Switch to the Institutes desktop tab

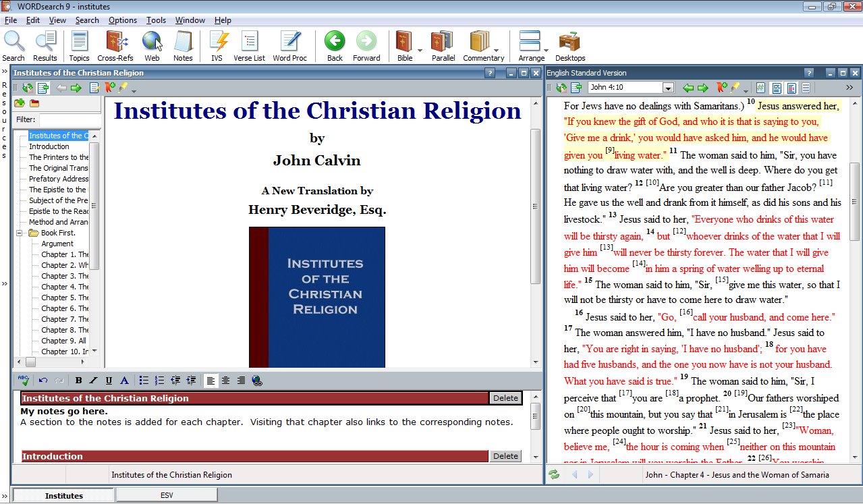point(64,495)
